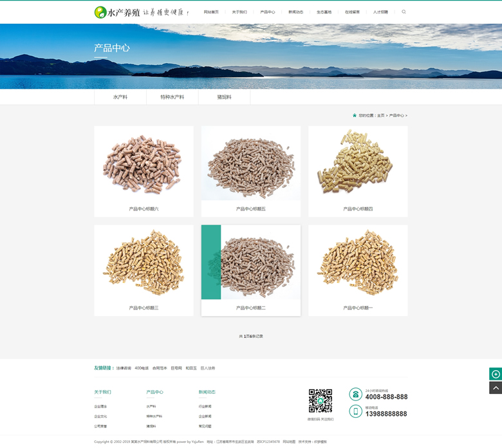Click the search magnifier icon in header

(x=404, y=12)
